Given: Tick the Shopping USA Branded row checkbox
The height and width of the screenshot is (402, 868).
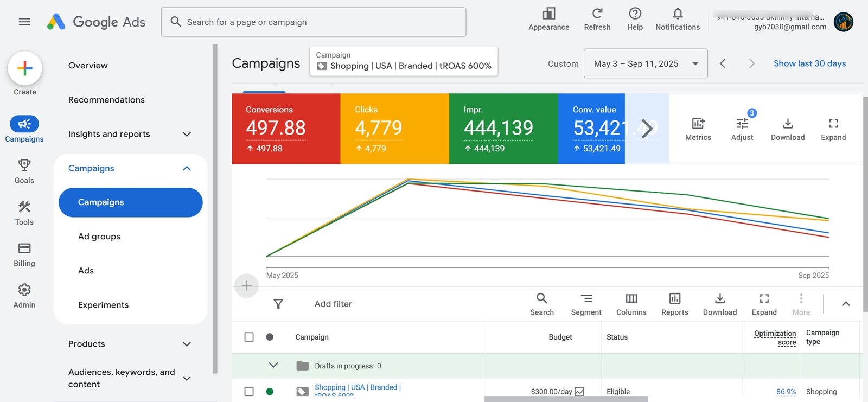Looking at the screenshot, I should pyautogui.click(x=249, y=391).
